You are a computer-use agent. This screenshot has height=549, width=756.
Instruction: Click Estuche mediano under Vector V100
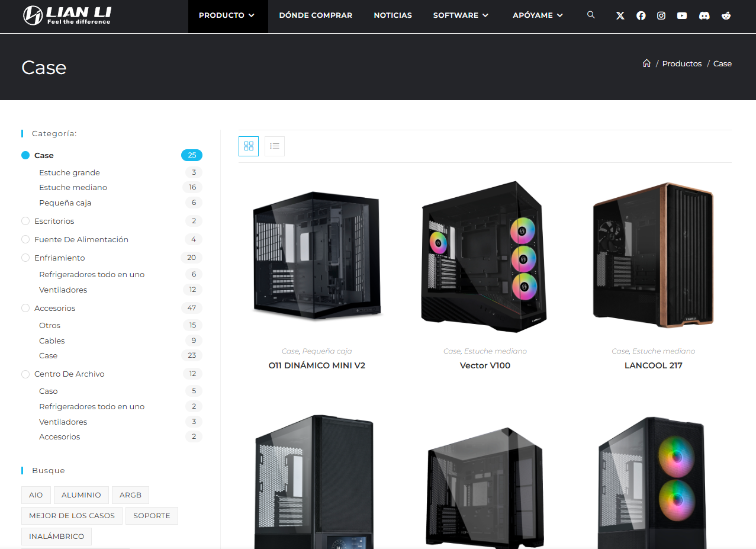495,351
